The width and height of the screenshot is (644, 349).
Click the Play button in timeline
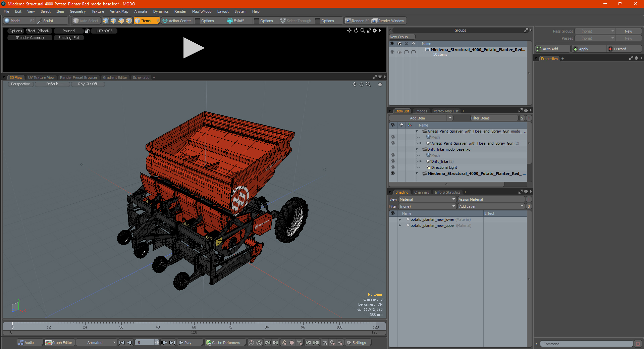click(190, 343)
